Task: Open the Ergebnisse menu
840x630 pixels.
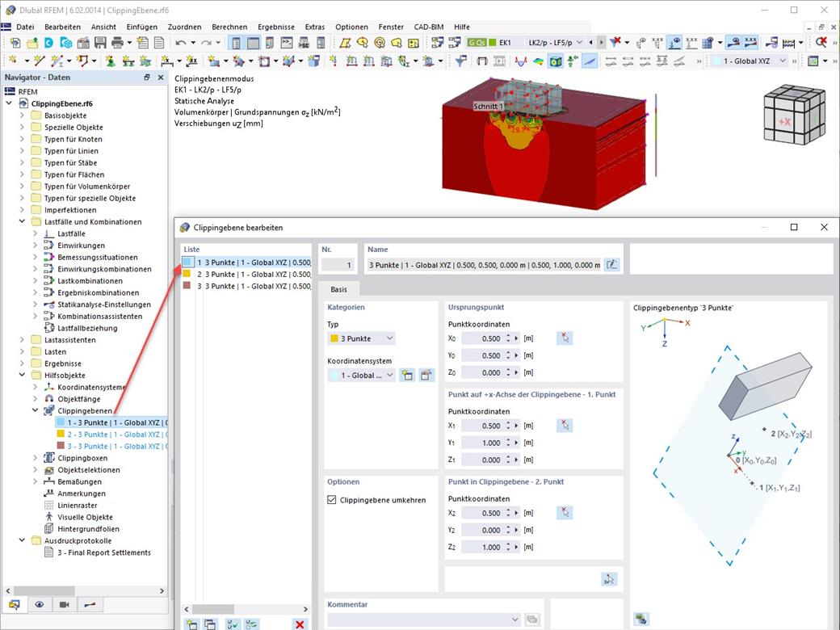Action: coord(276,27)
